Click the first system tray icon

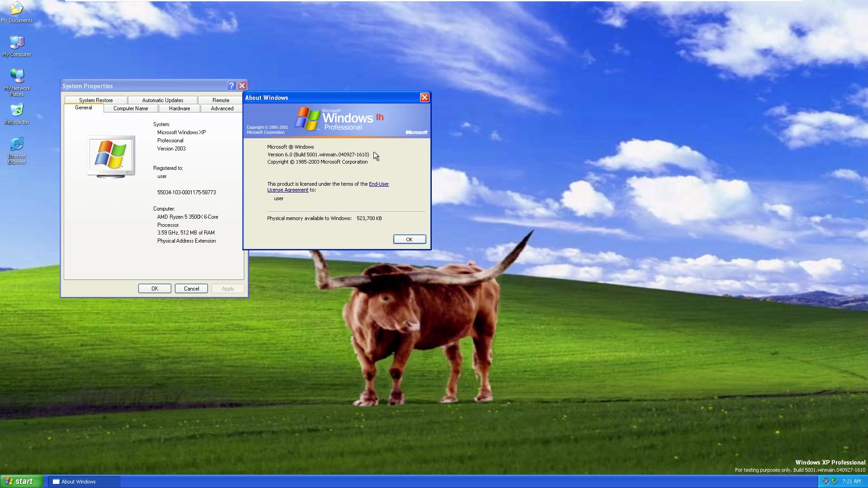coord(826,482)
